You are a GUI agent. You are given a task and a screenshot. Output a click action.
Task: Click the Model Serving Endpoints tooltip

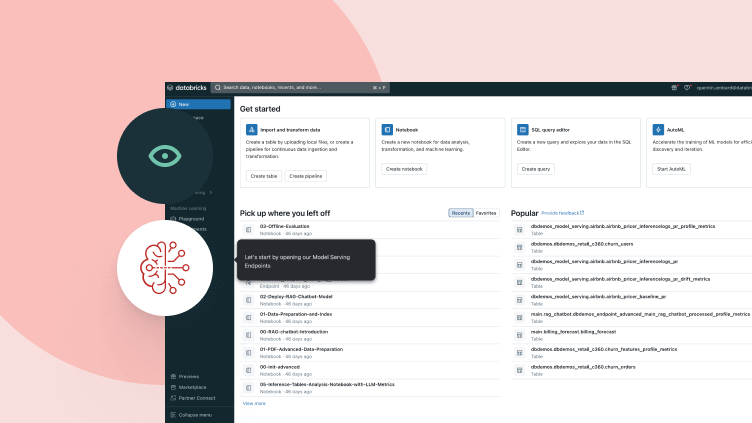(x=306, y=260)
